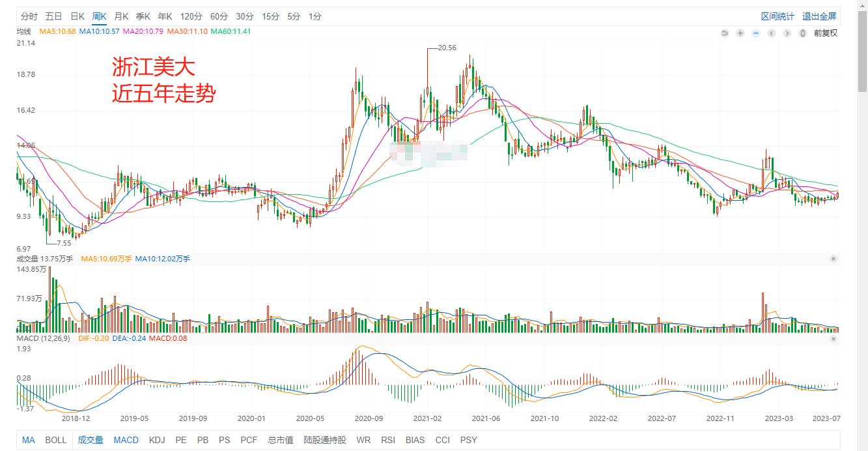Click the 区间统计 link
Image resolution: width=868 pixels, height=451 pixels.
point(778,16)
